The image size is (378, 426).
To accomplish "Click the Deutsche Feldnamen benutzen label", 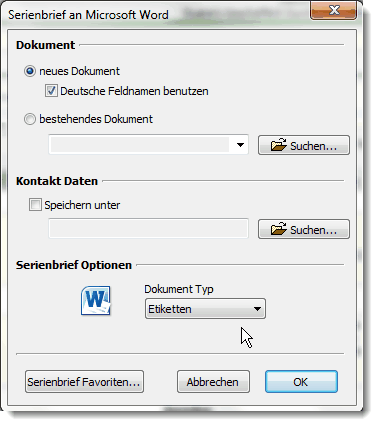I will 134,91.
